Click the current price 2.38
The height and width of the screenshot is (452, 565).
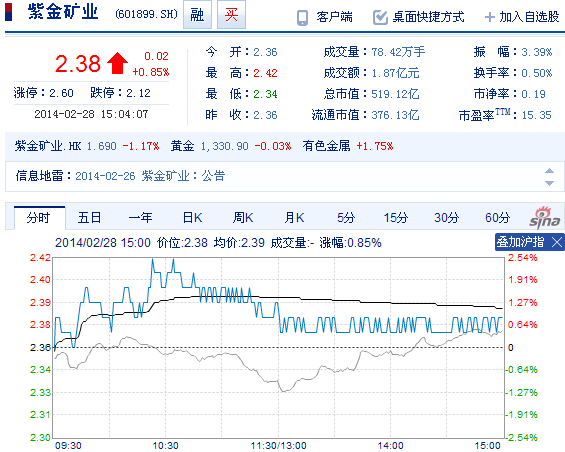coord(77,64)
